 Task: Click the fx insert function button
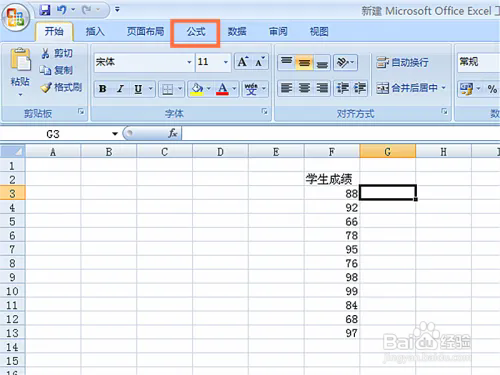coord(173,134)
